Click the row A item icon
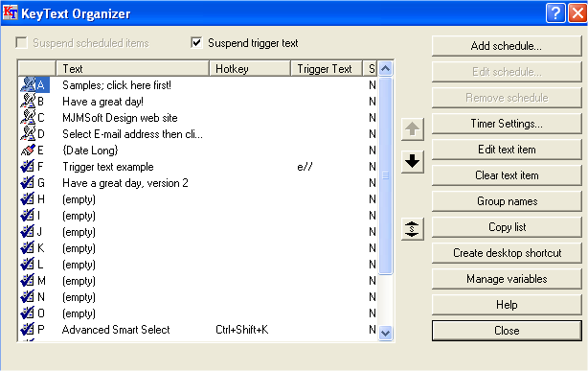This screenshot has height=371, width=588. (x=28, y=85)
